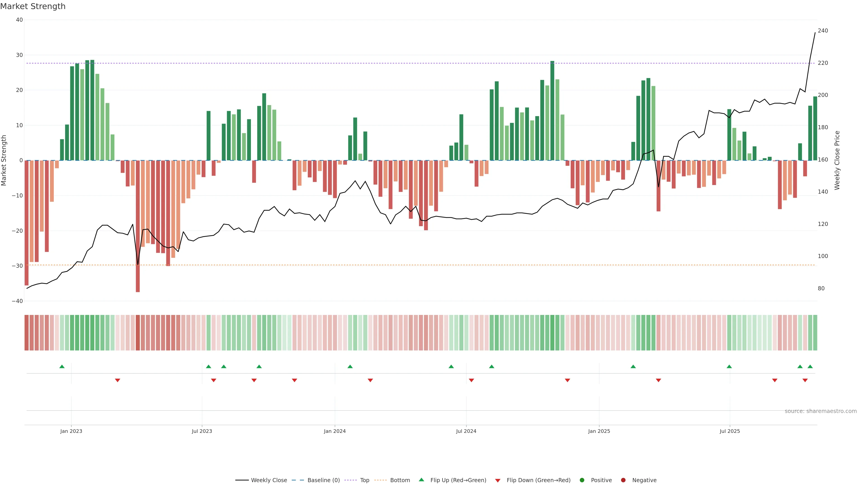Click the green Positive legend dot
Viewport: 868px width, 488px height.
pyautogui.click(x=582, y=480)
